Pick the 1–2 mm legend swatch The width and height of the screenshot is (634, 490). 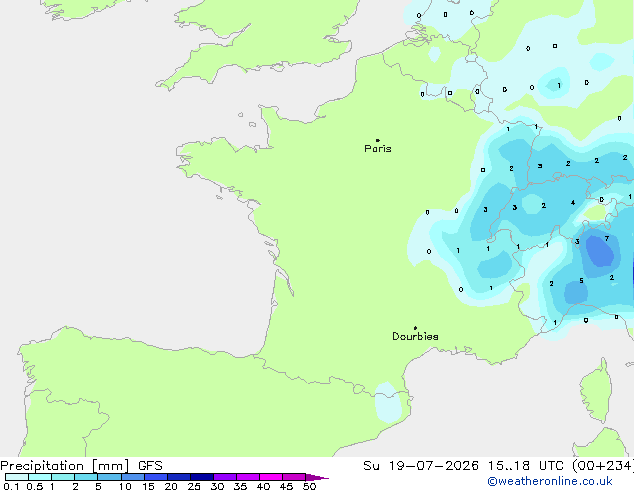coord(63,477)
